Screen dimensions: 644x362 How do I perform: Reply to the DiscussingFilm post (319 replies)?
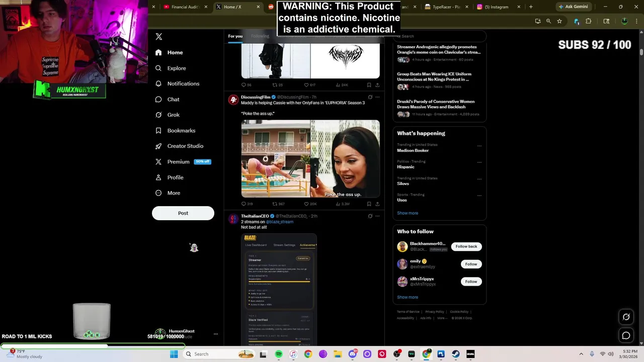click(x=247, y=204)
